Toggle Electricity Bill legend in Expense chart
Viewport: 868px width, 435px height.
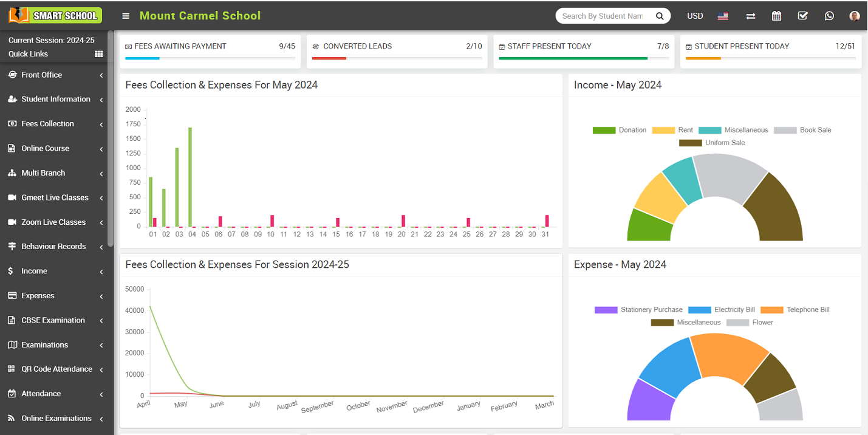click(x=723, y=310)
